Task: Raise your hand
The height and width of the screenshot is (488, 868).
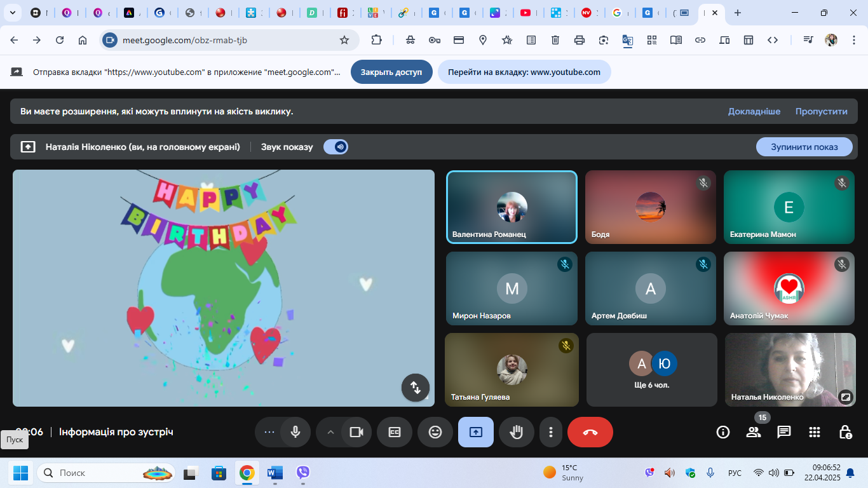Action: point(517,432)
